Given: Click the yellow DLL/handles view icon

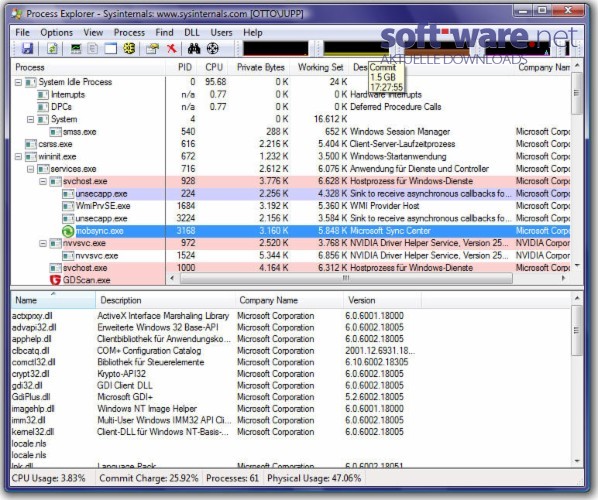Looking at the screenshot, I should coord(129,48).
